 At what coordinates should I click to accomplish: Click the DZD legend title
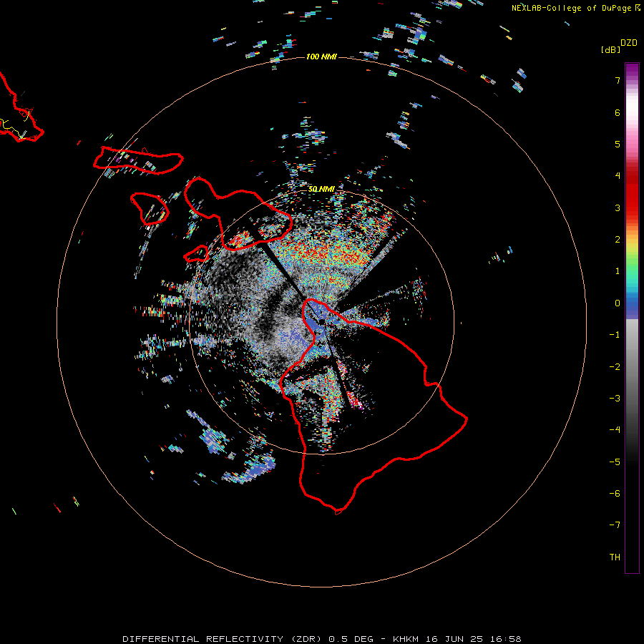pyautogui.click(x=629, y=43)
